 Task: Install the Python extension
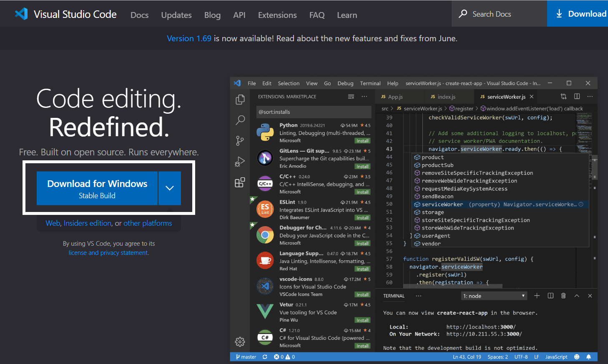tap(362, 141)
